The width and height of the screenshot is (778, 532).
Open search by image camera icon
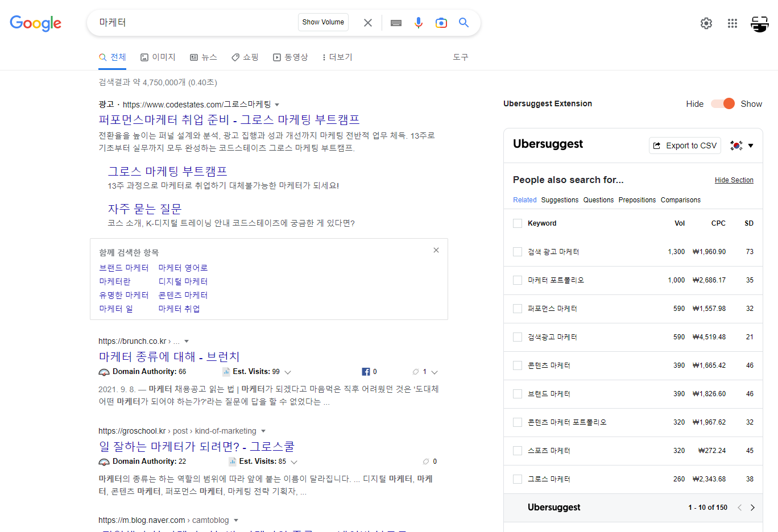click(x=441, y=23)
